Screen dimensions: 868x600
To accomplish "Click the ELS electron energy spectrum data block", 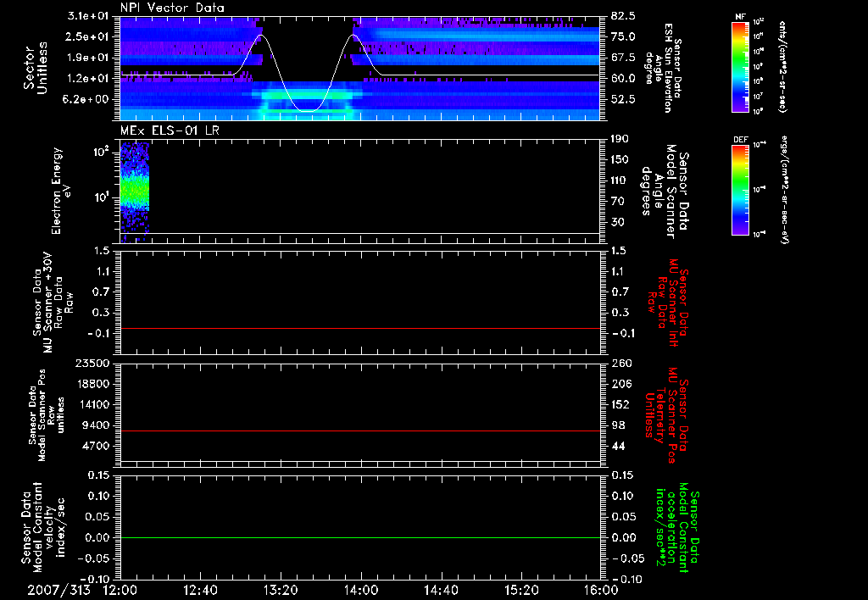I will pos(135,192).
